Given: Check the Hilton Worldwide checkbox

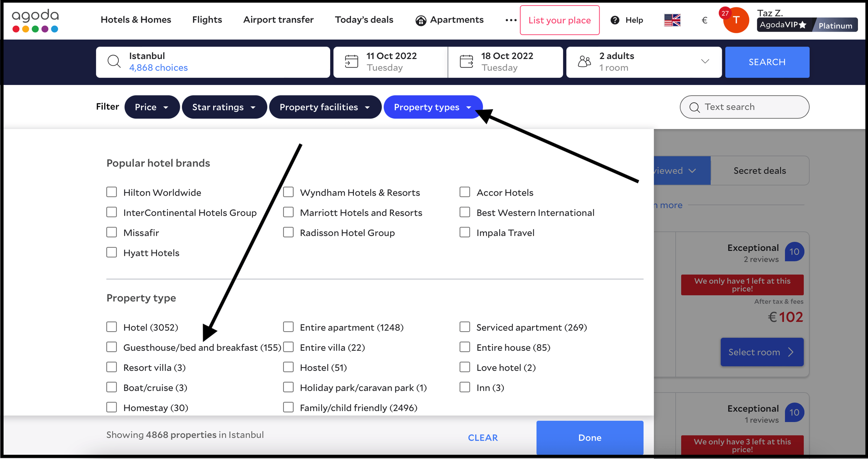Looking at the screenshot, I should coord(111,192).
